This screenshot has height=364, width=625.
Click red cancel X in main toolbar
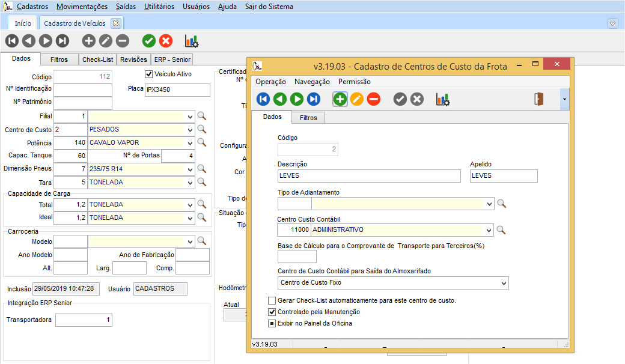pos(166,41)
